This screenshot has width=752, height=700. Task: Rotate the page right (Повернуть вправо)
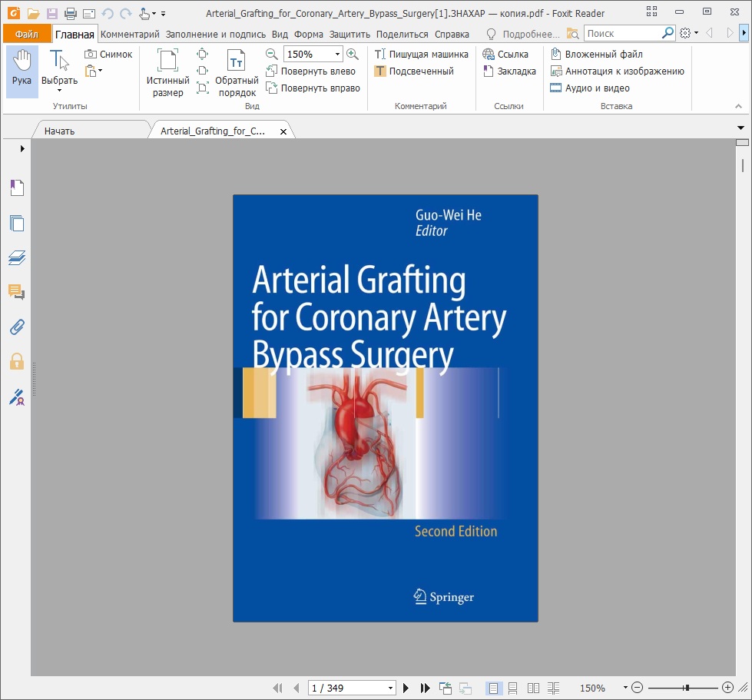click(x=313, y=88)
